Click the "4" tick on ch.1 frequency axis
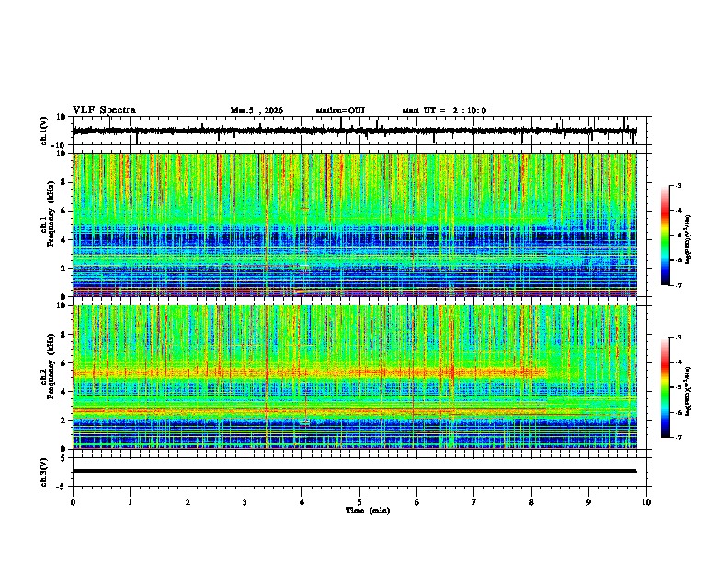Image resolution: width=728 pixels, height=563 pixels. pos(63,240)
